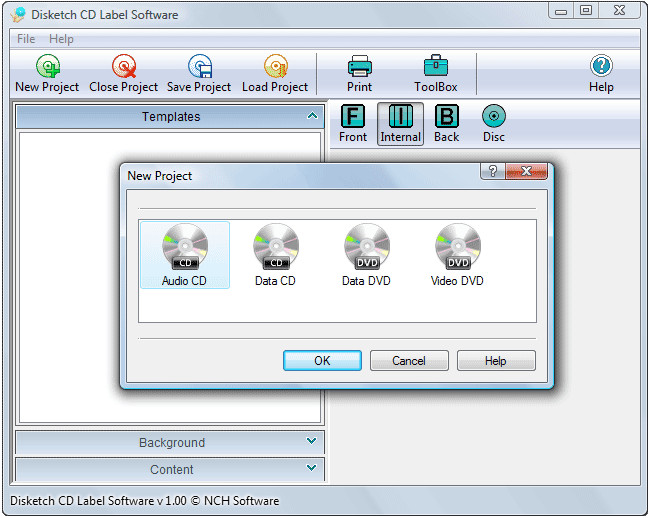Screen dimensions: 649x518
Task: Collapse the Templates panel
Action: (x=312, y=116)
